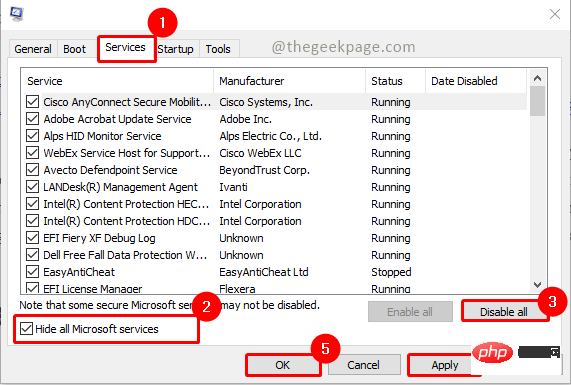The height and width of the screenshot is (385, 571).
Task: Uncheck Avecto Defendpoint Service checkbox
Action: (x=32, y=170)
